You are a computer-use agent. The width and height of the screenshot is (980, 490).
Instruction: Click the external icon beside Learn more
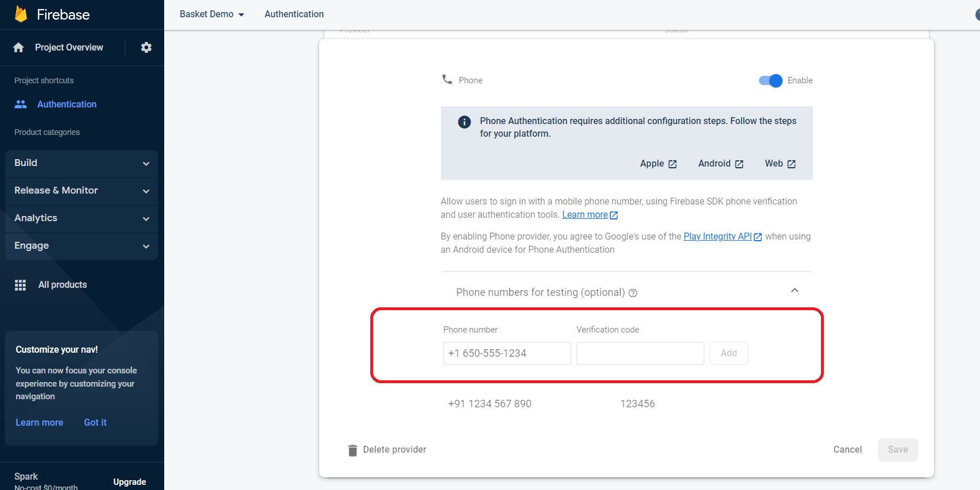click(614, 215)
